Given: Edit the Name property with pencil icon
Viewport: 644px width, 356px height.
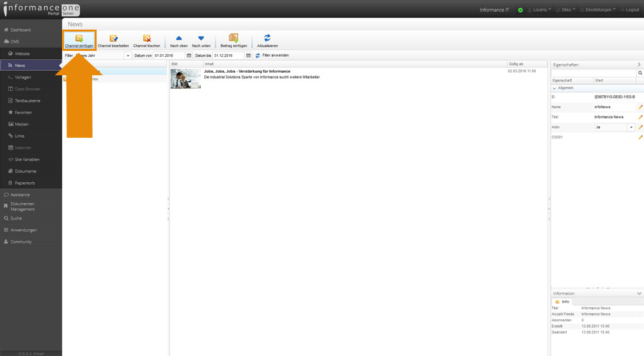Looking at the screenshot, I should [x=640, y=107].
